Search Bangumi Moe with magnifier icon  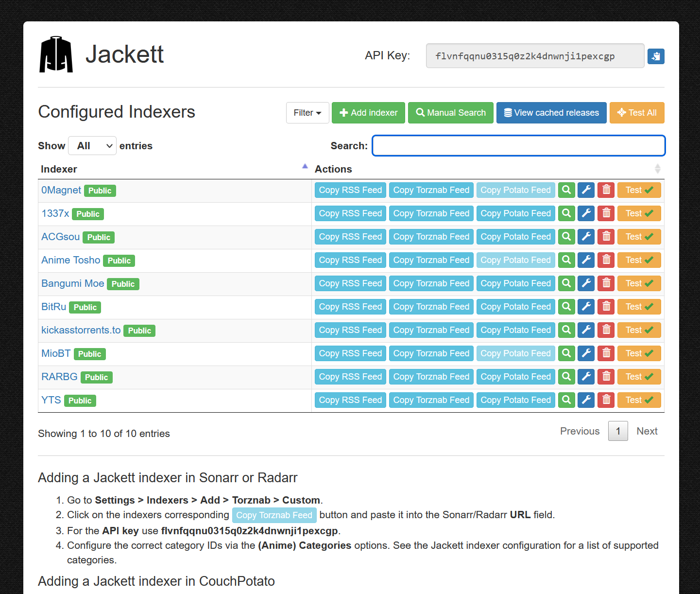click(x=566, y=283)
